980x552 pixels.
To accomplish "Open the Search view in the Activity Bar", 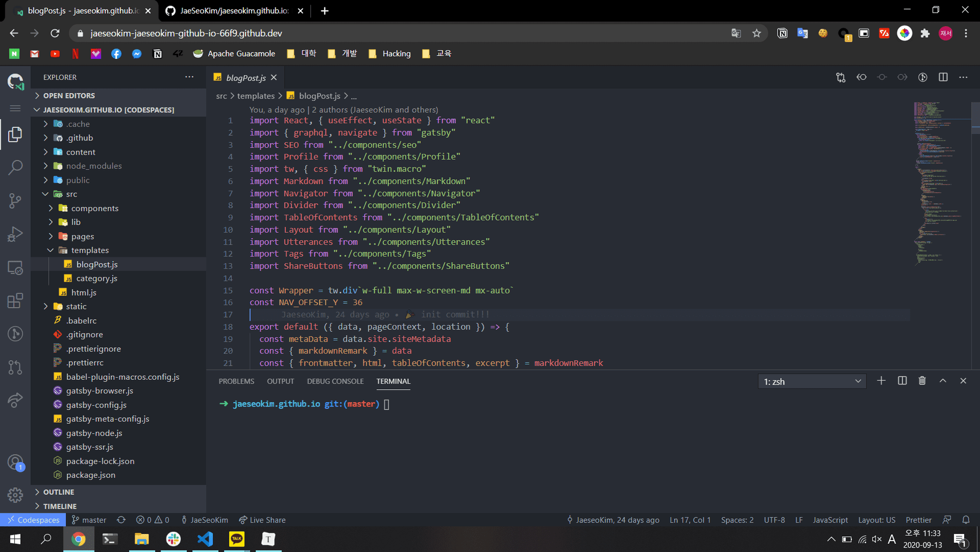I will pos(15,167).
